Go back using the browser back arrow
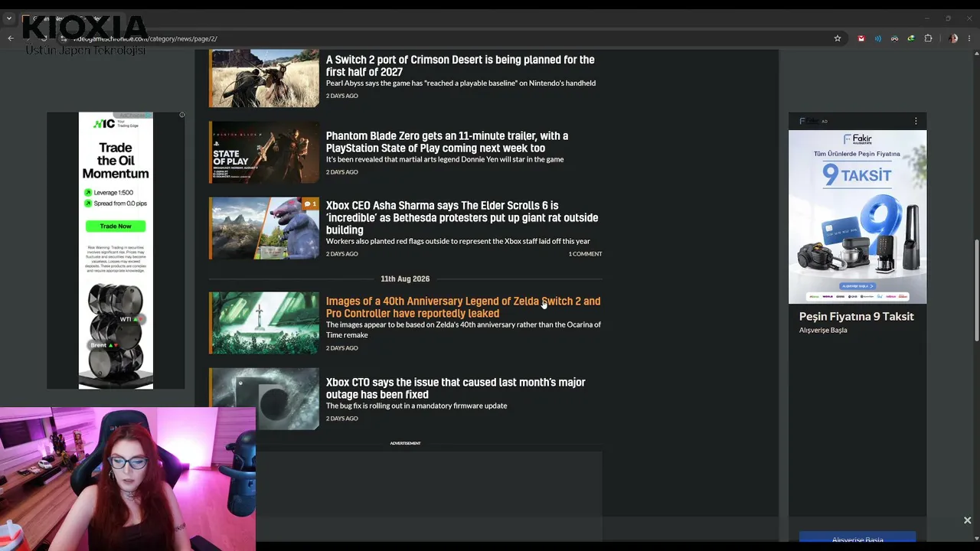Screen dimensions: 980x551 pyautogui.click(x=11, y=38)
